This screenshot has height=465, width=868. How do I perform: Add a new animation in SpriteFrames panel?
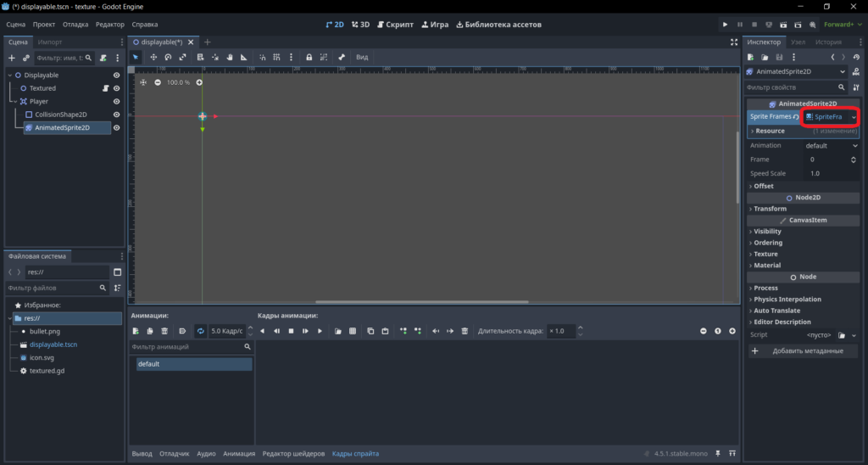click(136, 331)
